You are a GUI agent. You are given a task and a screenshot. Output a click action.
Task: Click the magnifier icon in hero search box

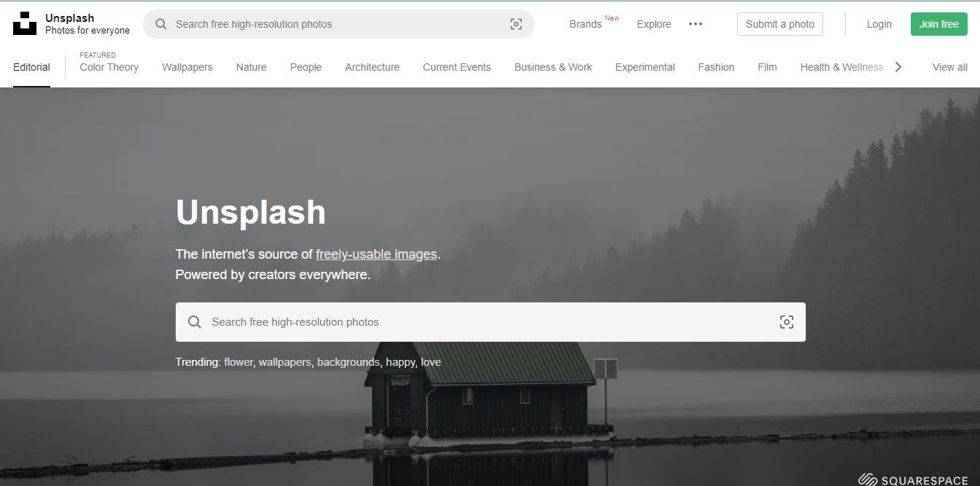click(x=195, y=322)
